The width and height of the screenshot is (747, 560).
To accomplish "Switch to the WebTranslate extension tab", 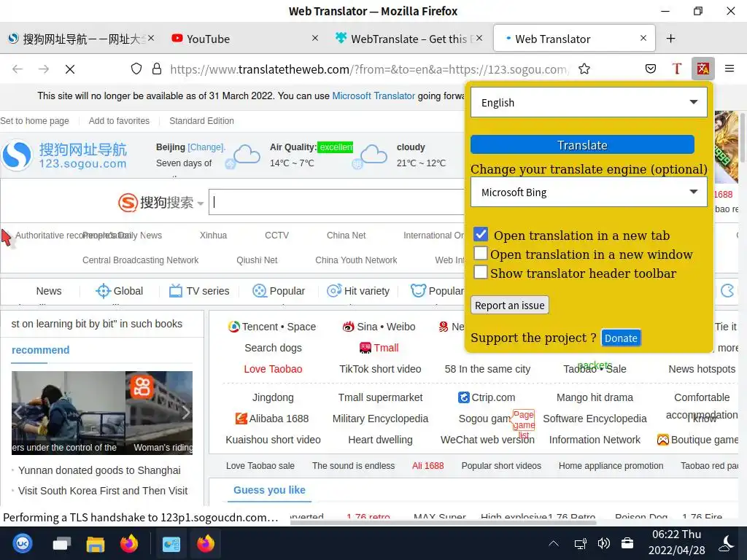I will click(409, 39).
